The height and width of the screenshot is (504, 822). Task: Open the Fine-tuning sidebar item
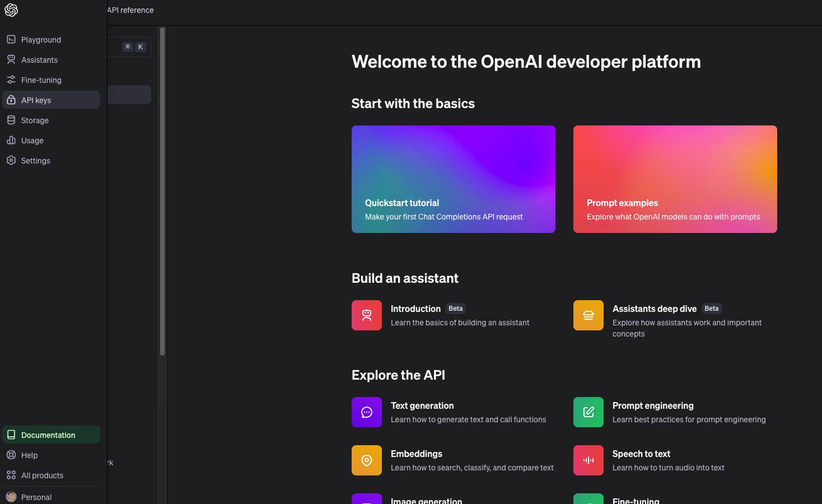click(x=52, y=80)
